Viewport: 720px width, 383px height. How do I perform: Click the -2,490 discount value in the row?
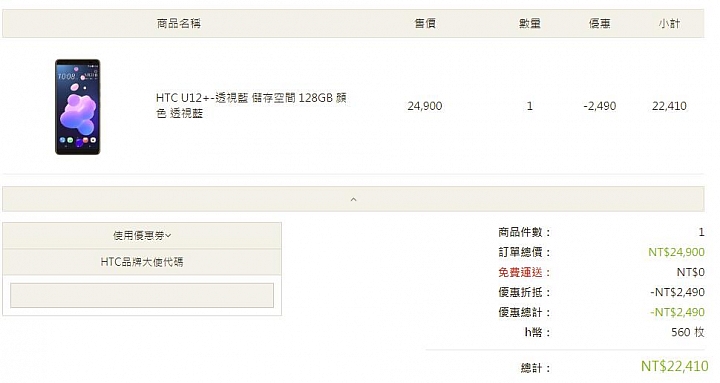600,106
